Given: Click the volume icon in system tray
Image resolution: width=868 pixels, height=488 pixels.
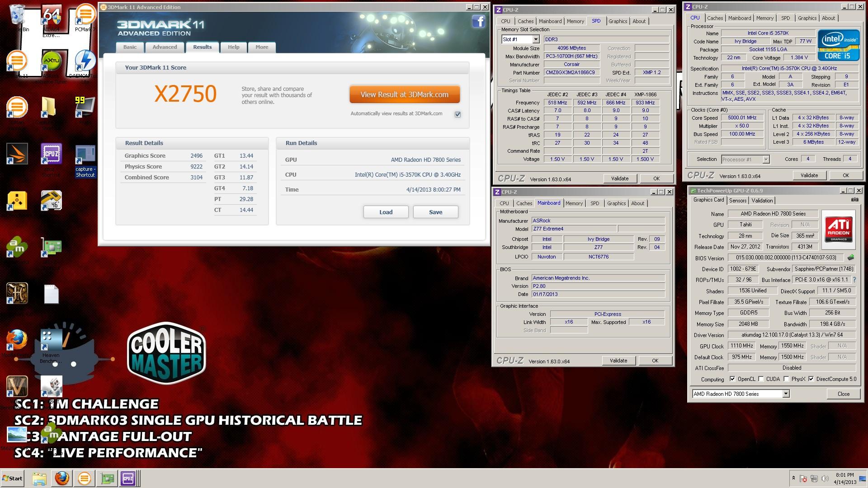Looking at the screenshot, I should click(825, 479).
